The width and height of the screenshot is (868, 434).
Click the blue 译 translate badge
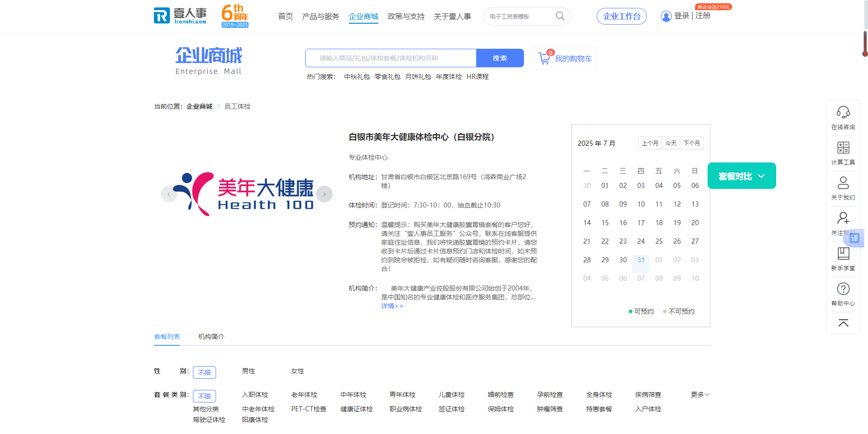[x=855, y=238]
